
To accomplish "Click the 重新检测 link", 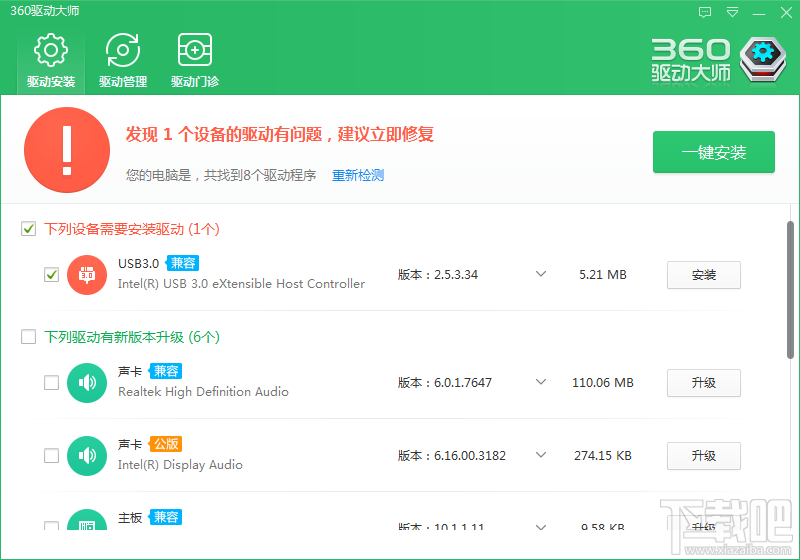I will (358, 175).
